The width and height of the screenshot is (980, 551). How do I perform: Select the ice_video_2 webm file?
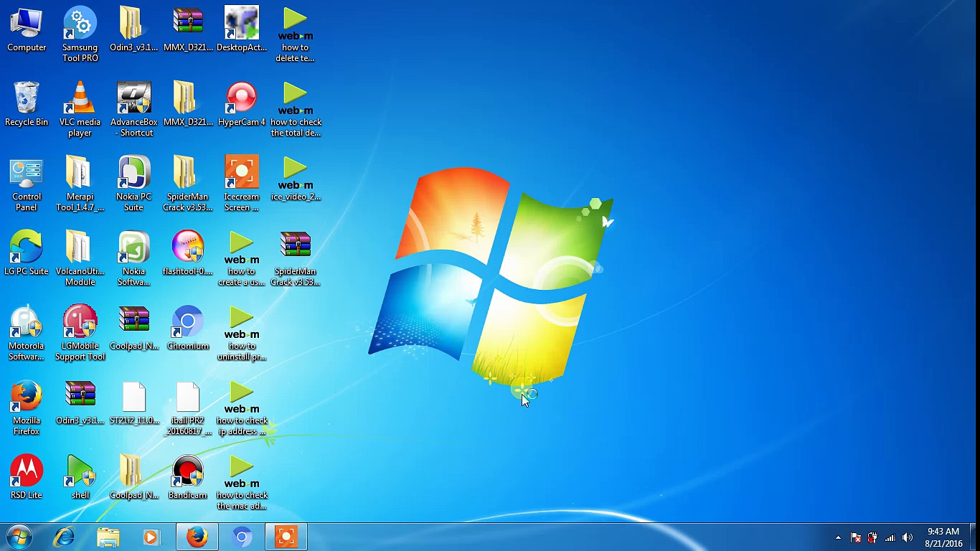(x=296, y=179)
